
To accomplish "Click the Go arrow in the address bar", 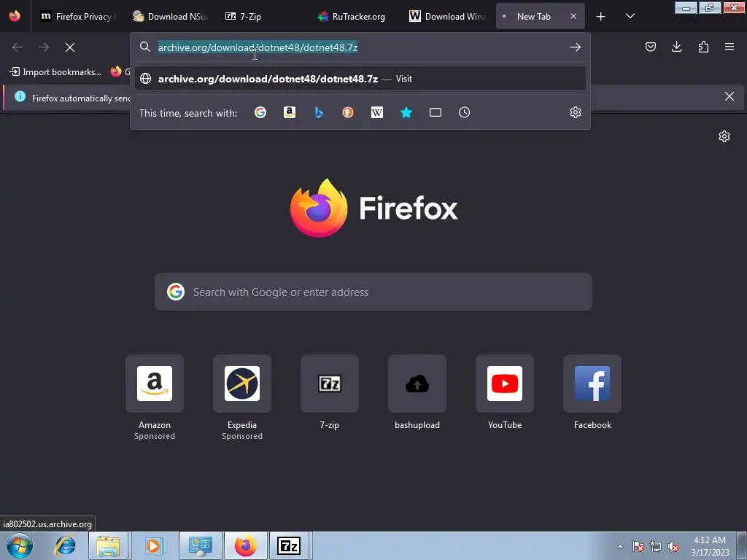I will coord(576,47).
